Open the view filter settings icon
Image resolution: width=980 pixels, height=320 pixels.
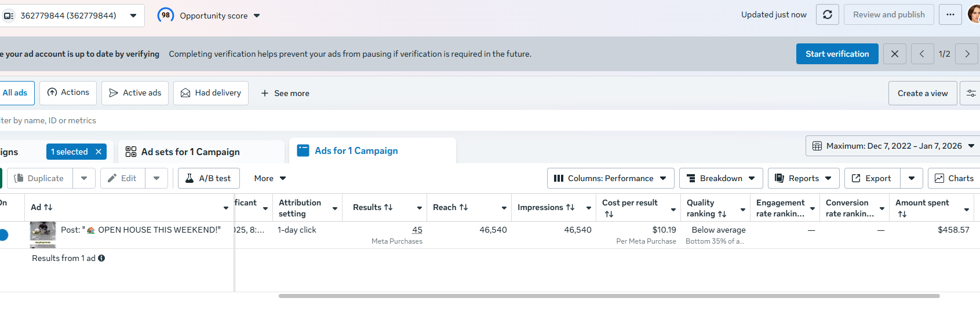pos(971,93)
